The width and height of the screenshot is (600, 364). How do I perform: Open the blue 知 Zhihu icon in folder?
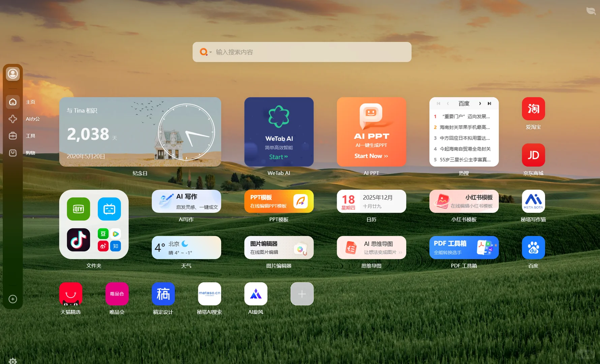pos(116,246)
